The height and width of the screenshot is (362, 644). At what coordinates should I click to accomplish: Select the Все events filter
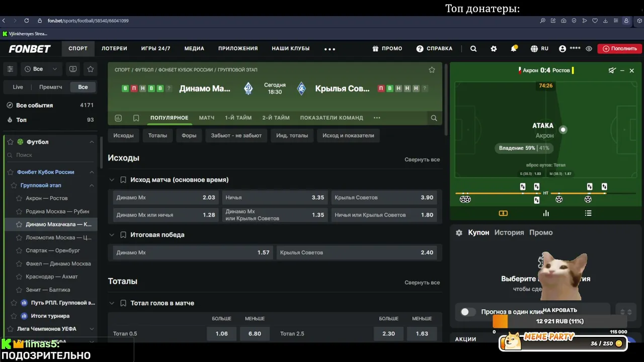(83, 87)
